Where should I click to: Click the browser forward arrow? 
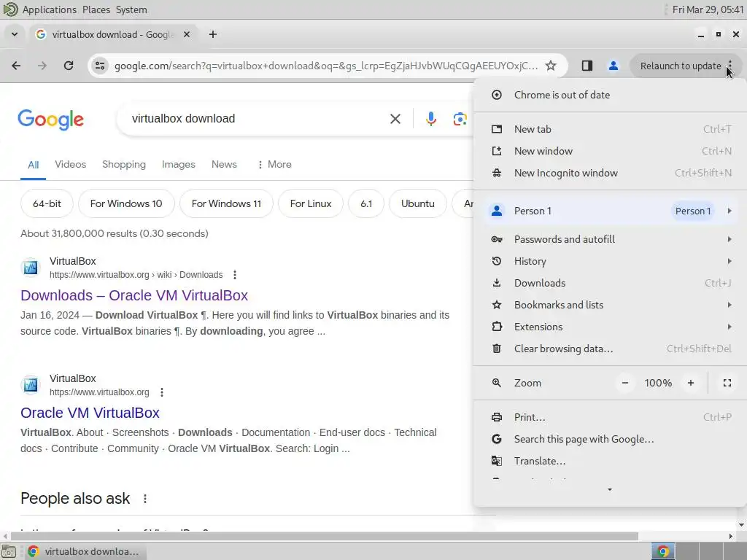point(42,66)
